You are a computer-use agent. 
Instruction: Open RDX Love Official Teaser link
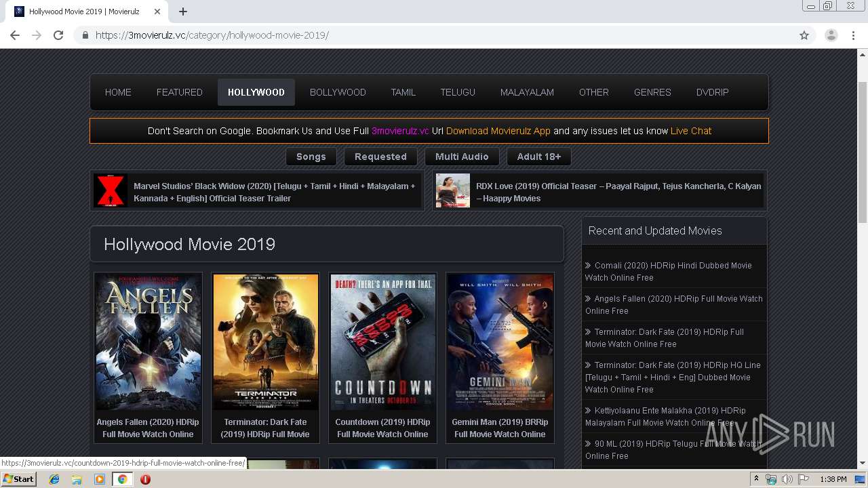click(618, 192)
